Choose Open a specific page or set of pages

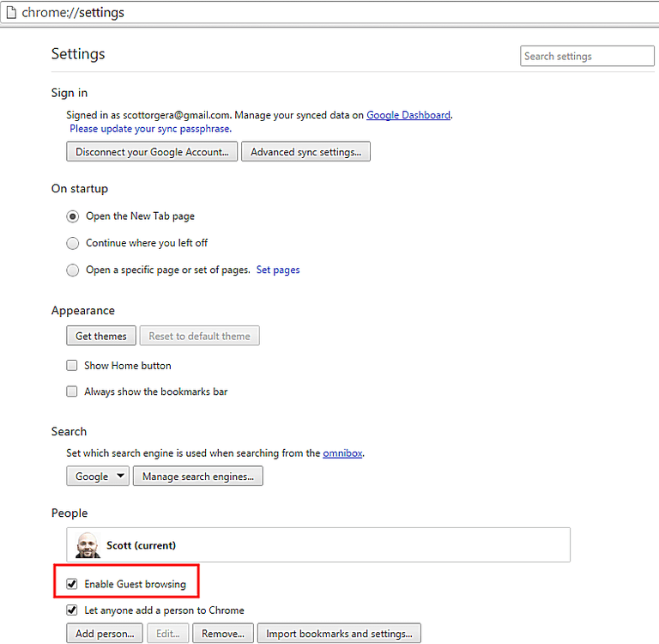72,270
